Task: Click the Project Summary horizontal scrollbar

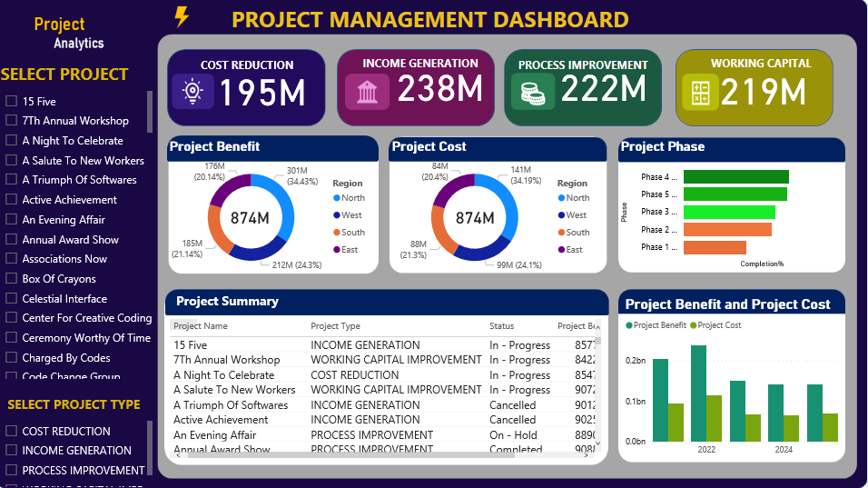Action: 381,454
